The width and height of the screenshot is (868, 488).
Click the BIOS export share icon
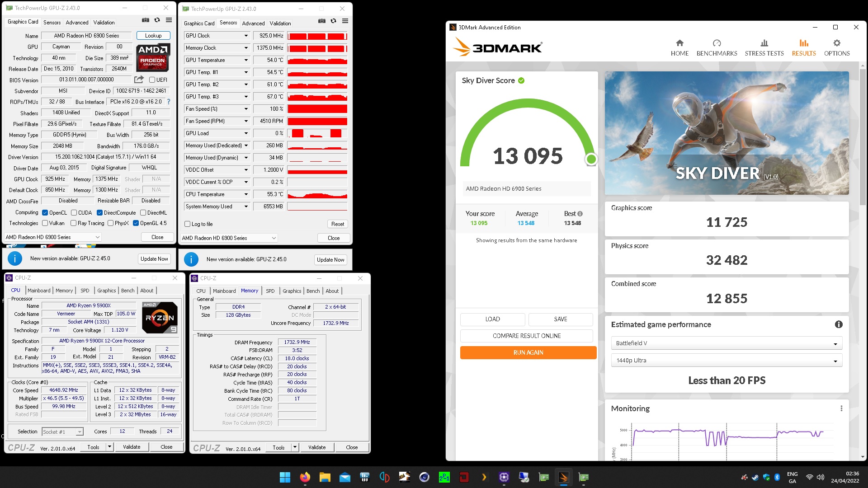click(x=139, y=80)
